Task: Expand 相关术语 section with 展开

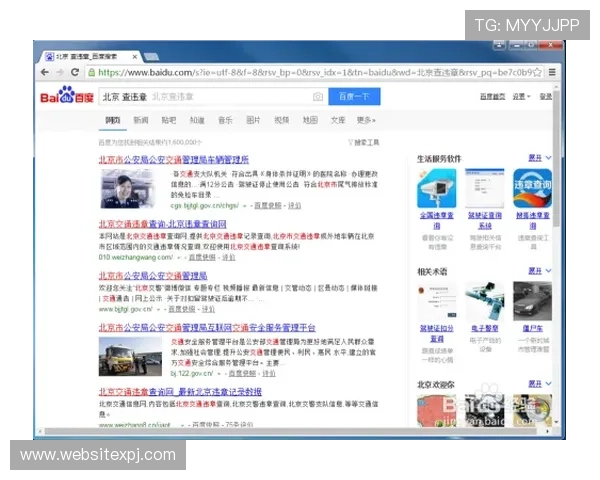Action: coord(540,271)
